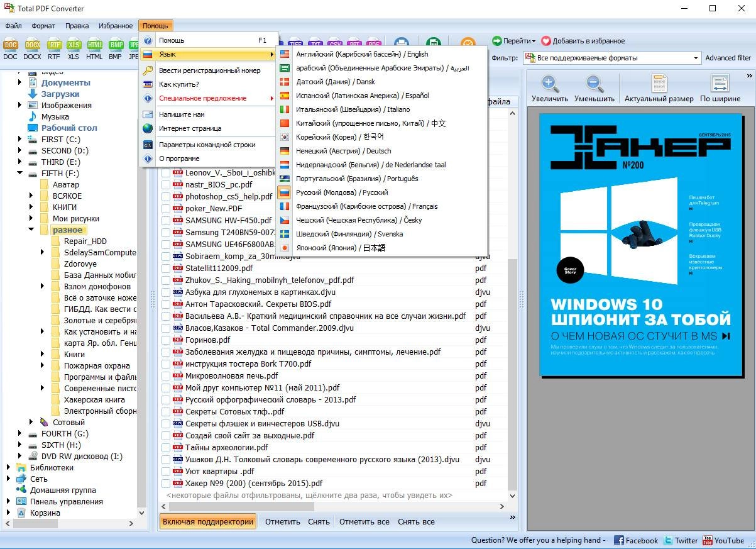Viewport: 756px width, 549px height.
Task: Expand the КНИГИ folder
Action: (31, 207)
